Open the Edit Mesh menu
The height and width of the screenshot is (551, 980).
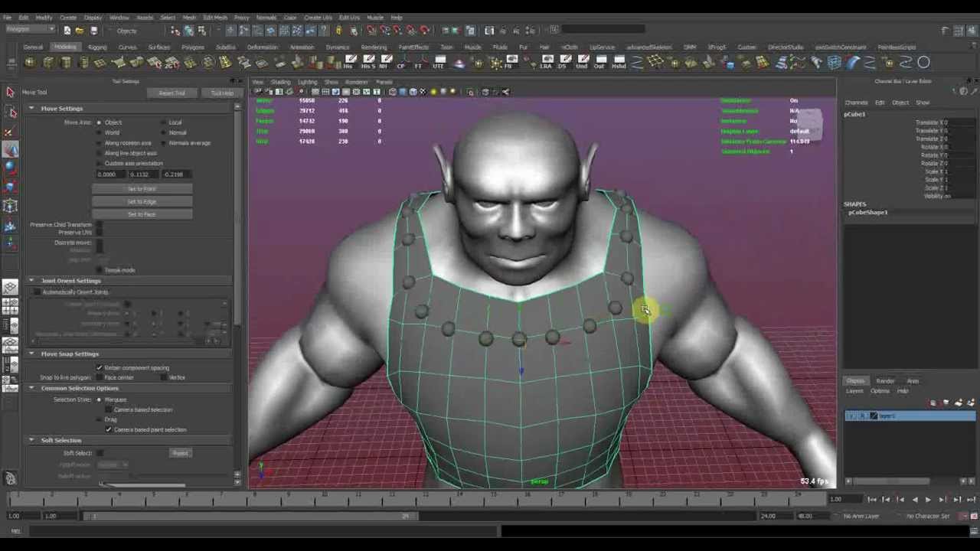pos(215,18)
